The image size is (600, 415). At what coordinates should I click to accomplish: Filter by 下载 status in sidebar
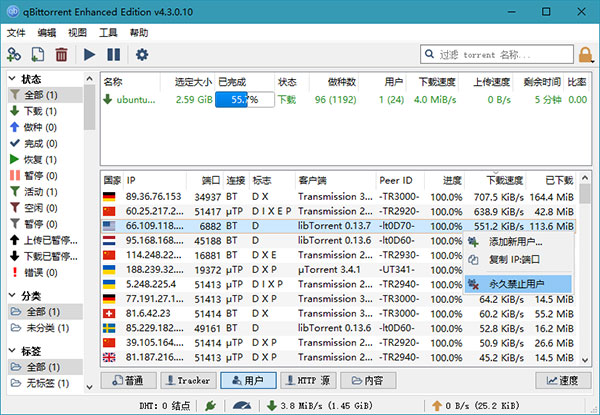click(x=36, y=111)
